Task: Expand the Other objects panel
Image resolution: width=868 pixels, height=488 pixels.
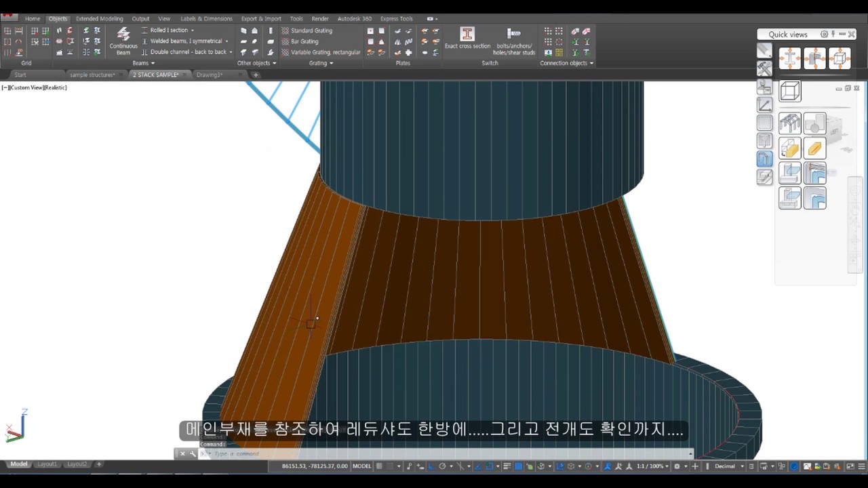Action: 256,63
